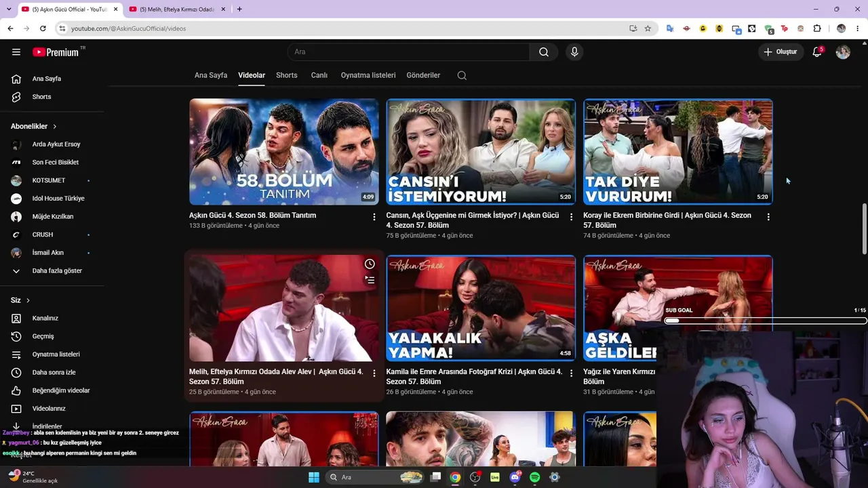Open the notifications bell
This screenshot has width=868, height=488.
point(817,52)
